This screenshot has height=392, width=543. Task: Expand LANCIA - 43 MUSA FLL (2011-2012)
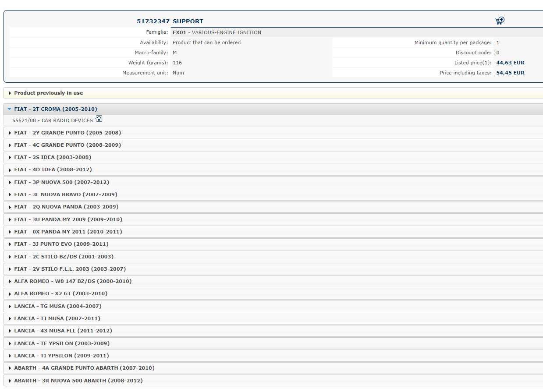coord(273,331)
